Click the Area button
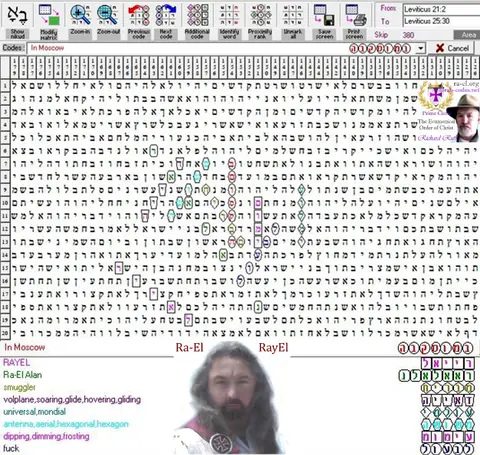480x455 pixels. tap(467, 35)
